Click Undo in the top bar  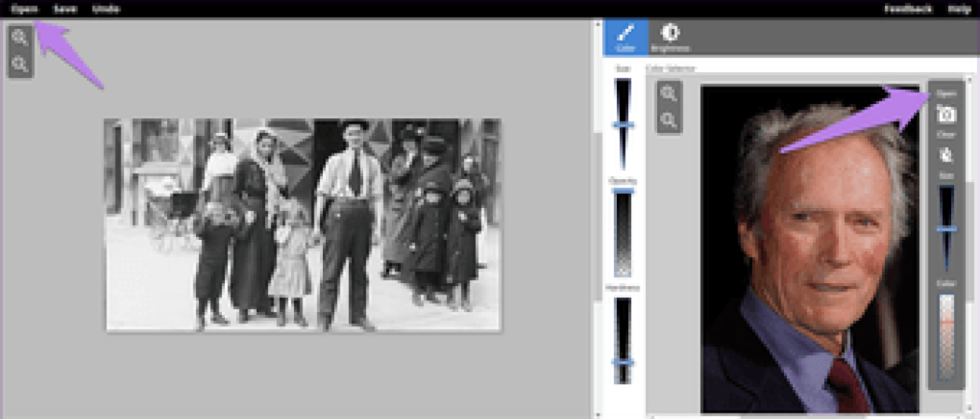click(x=106, y=9)
